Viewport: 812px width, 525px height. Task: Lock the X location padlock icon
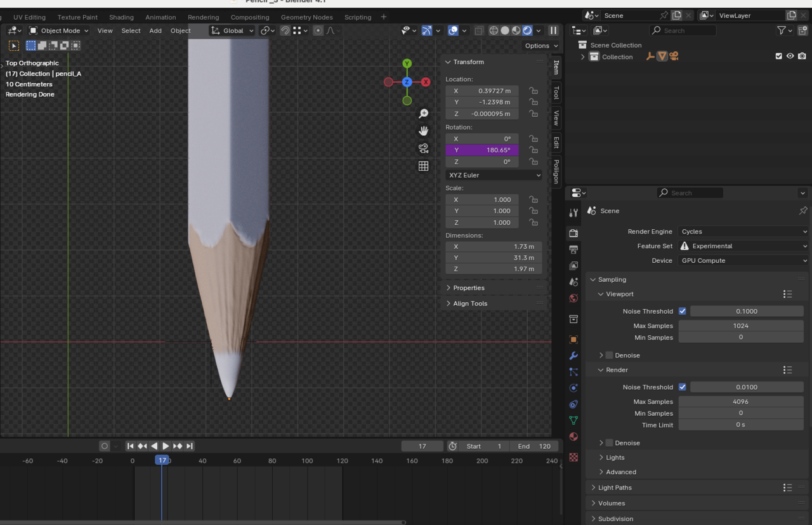(x=534, y=91)
